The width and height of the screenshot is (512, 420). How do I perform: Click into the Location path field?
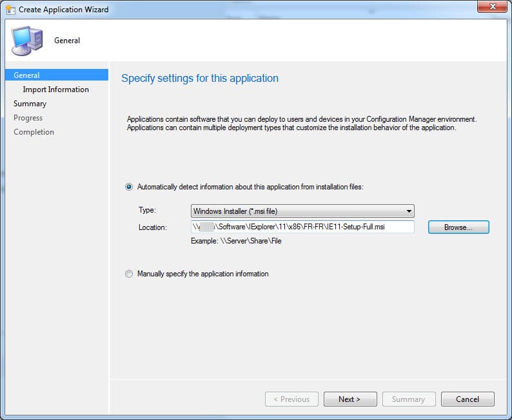point(302,227)
